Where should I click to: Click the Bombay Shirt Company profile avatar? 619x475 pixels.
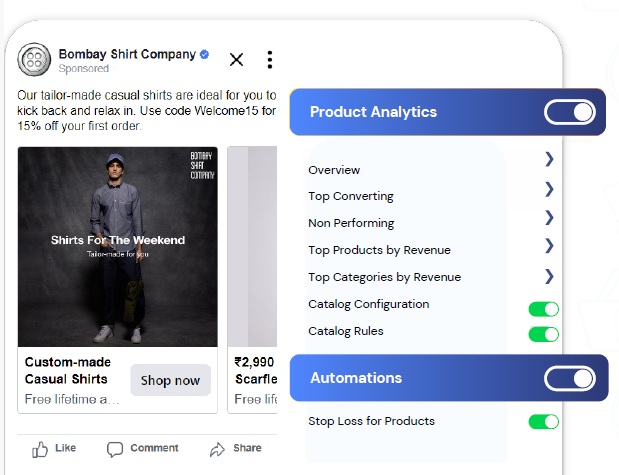[35, 60]
